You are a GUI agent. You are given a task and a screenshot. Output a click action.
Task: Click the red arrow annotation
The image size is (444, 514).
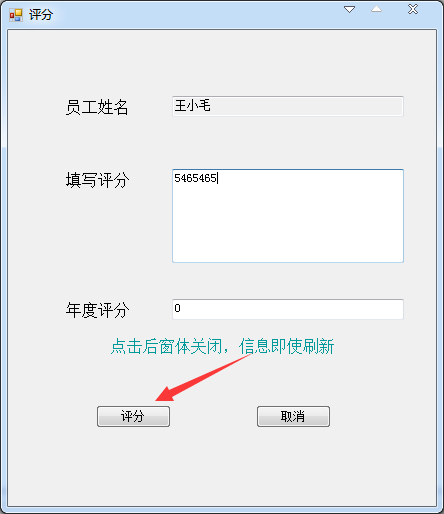click(203, 377)
